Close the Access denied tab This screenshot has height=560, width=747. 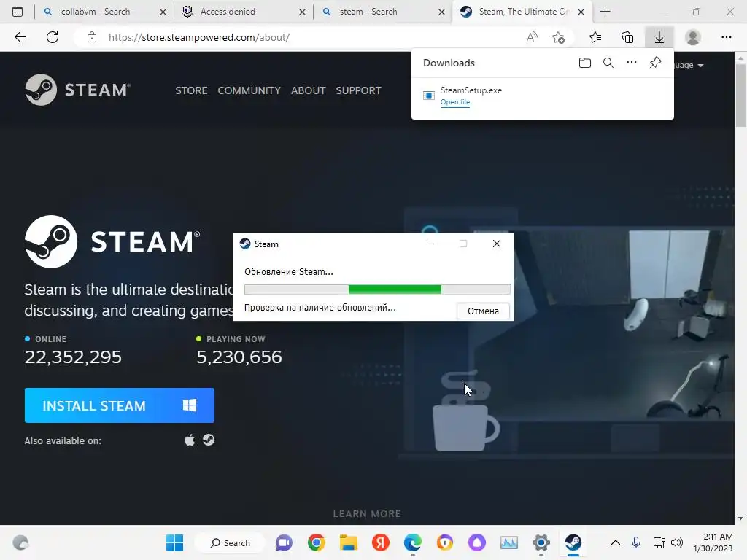pyautogui.click(x=302, y=12)
